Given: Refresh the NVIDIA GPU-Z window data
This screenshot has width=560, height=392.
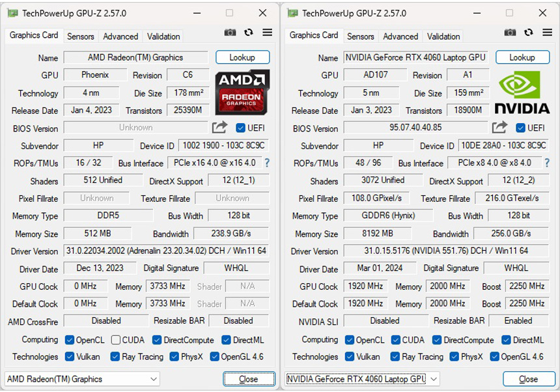Looking at the screenshot, I should [528, 33].
